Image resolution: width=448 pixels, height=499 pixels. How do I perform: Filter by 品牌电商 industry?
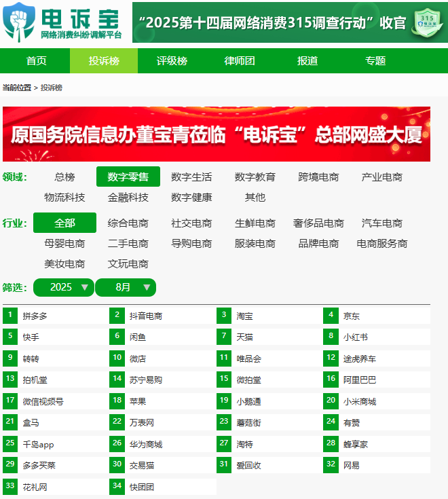click(318, 244)
